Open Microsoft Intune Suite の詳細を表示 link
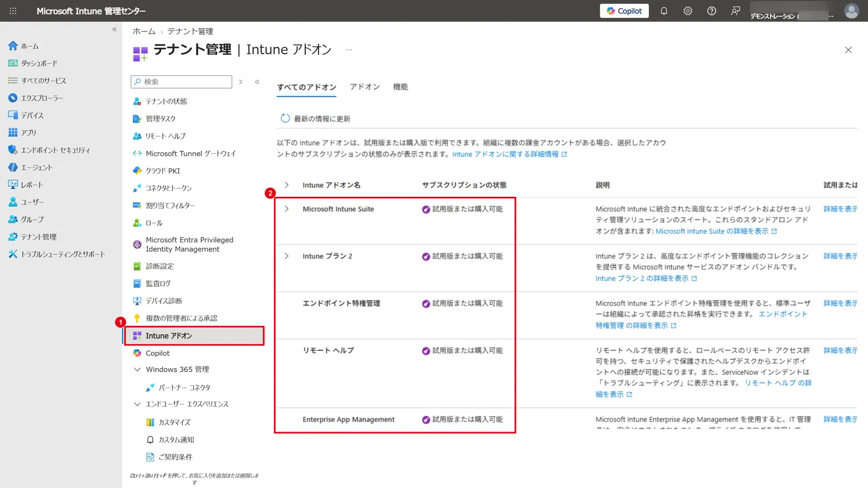 pos(716,232)
